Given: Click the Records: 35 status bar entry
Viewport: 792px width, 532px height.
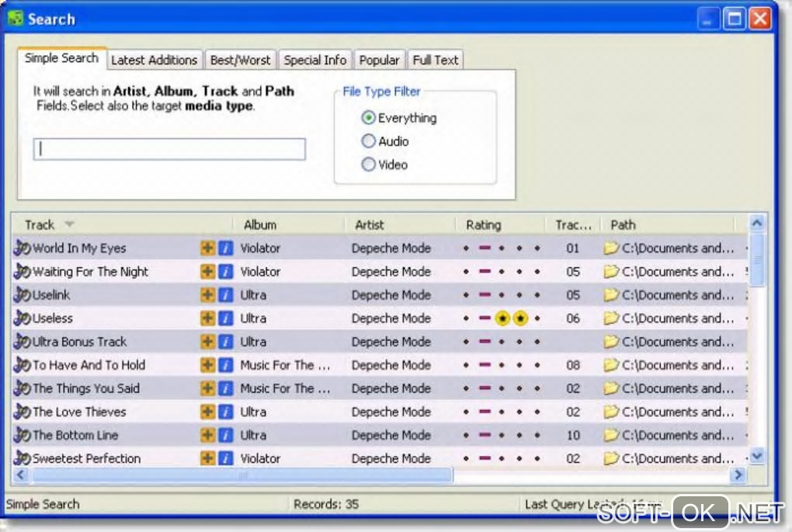Looking at the screenshot, I should pyautogui.click(x=326, y=504).
